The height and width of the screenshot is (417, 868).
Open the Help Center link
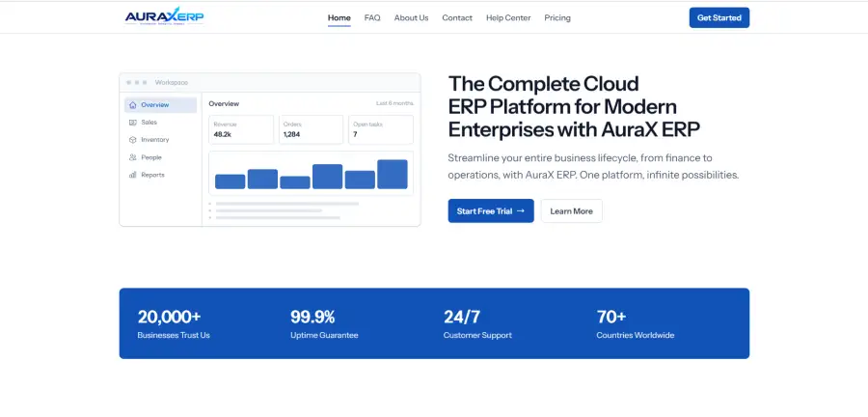tap(508, 17)
